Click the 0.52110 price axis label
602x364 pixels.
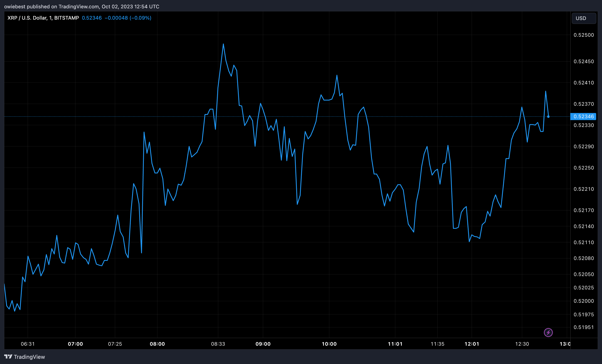[x=584, y=242]
